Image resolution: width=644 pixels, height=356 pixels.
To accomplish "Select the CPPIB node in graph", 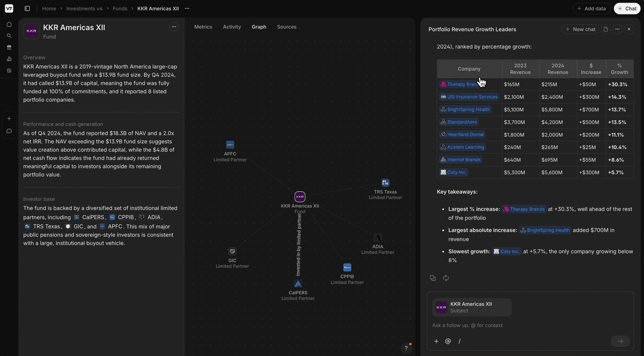I will [347, 268].
